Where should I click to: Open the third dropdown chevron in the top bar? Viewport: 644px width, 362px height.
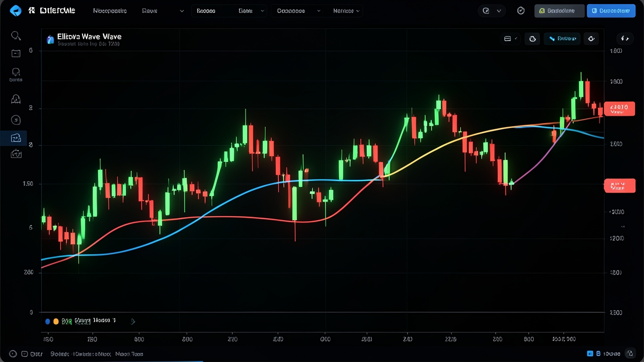point(319,11)
